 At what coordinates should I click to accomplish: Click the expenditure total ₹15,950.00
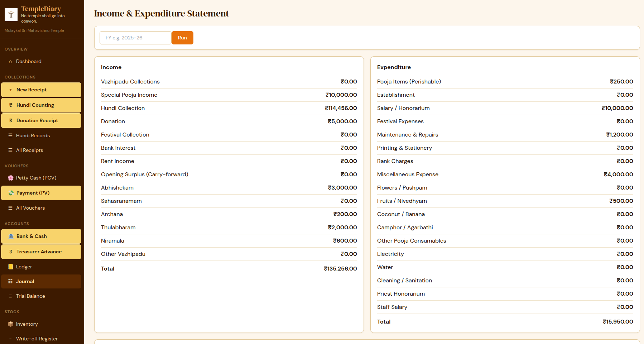(x=618, y=322)
